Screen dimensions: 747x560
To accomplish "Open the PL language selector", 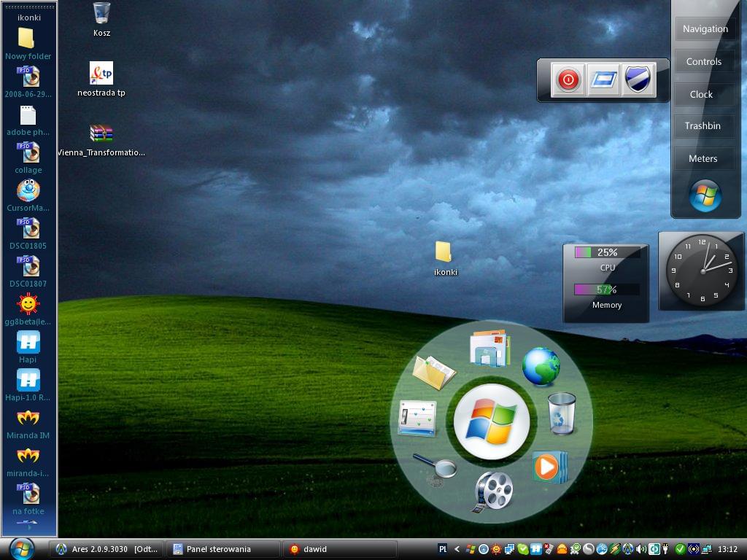I will point(443,549).
